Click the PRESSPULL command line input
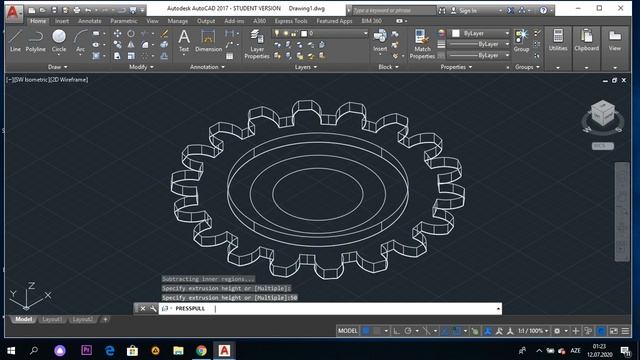Viewport: 640px width, 360px height. pos(330,309)
